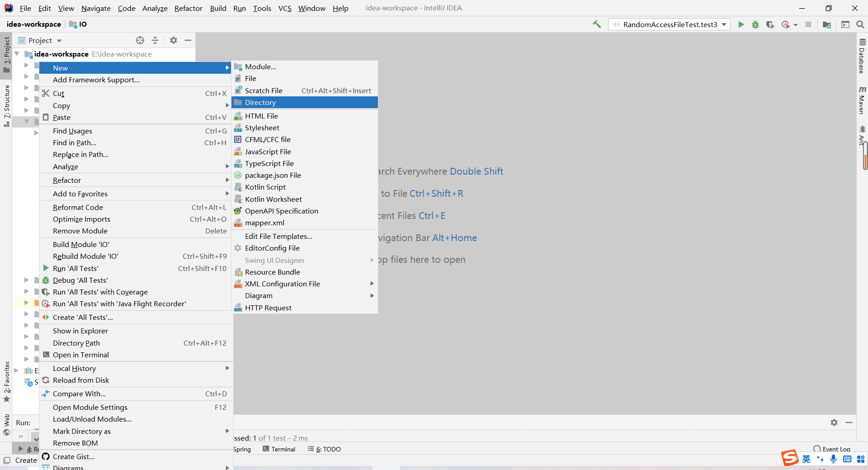868x470 pixels.
Task: Select Reformat Code entry
Action: [x=136, y=207]
